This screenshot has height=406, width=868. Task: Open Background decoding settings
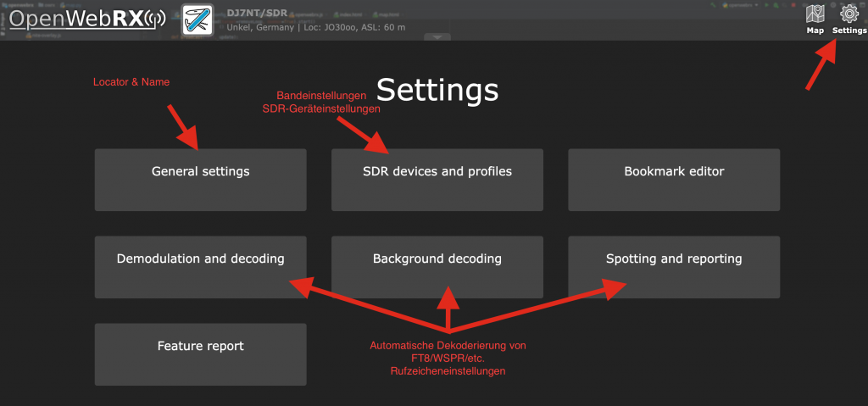[437, 267]
